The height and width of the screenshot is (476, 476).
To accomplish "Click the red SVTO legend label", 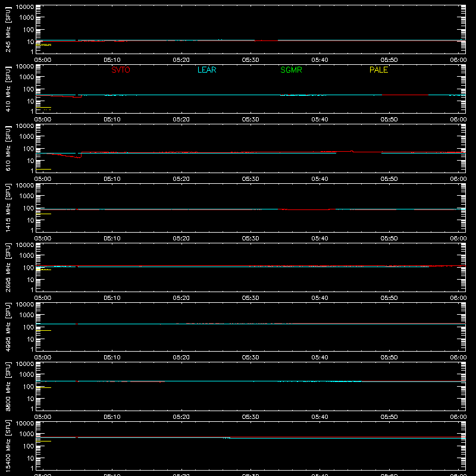I will click(x=121, y=70).
